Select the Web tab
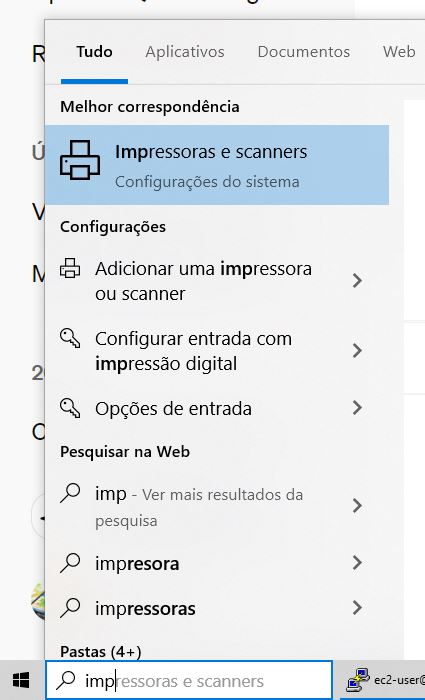 399,52
